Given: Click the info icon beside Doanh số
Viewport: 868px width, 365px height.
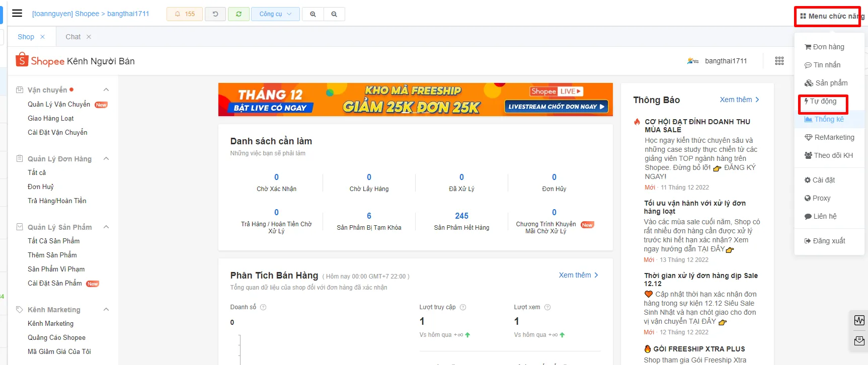Looking at the screenshot, I should point(263,307).
